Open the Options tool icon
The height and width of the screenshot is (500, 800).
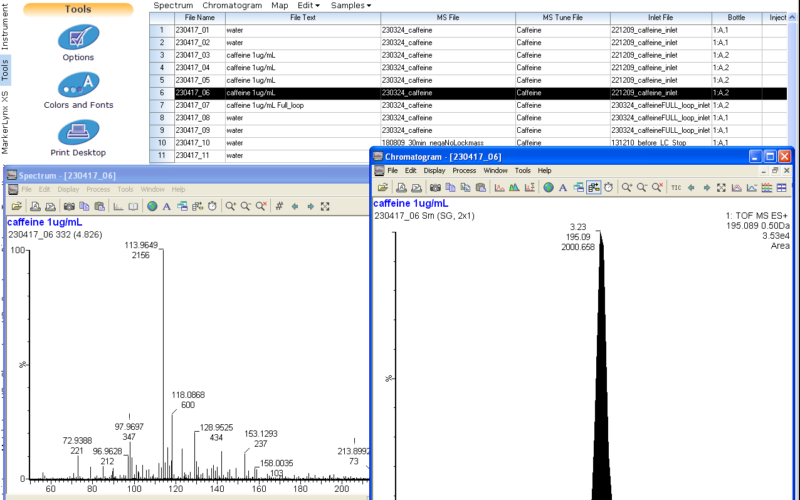tap(78, 38)
